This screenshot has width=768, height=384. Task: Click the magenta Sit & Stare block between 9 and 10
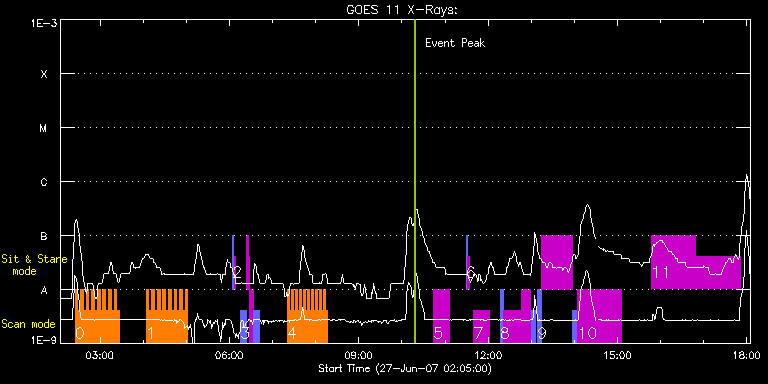[557, 263]
